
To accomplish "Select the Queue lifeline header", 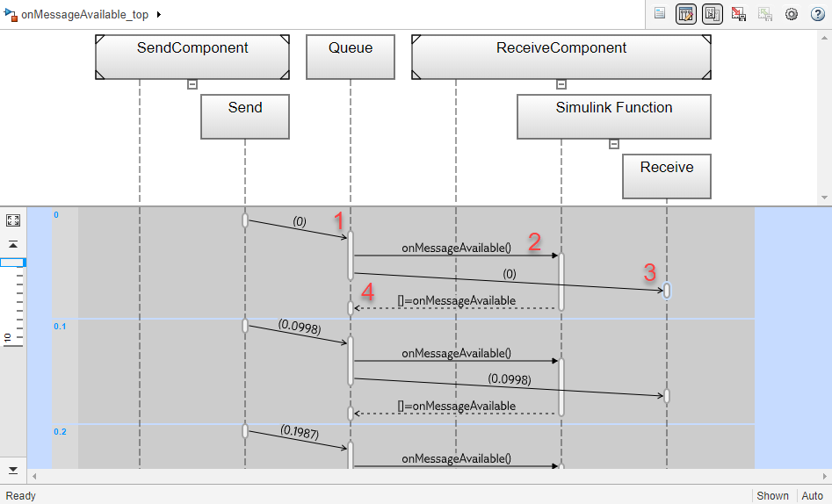I will (x=351, y=57).
